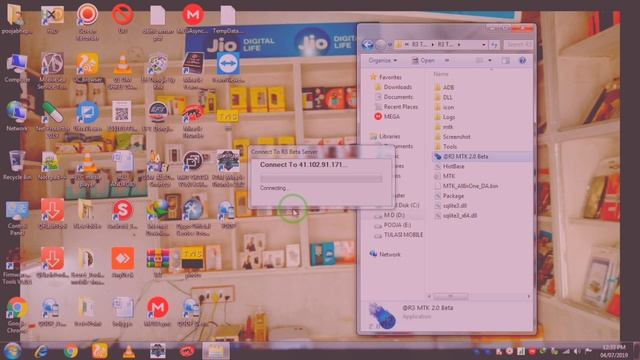Screen dimensions: 640x360
Task: Open the Recycle Bin desktop icon
Action: 17,165
